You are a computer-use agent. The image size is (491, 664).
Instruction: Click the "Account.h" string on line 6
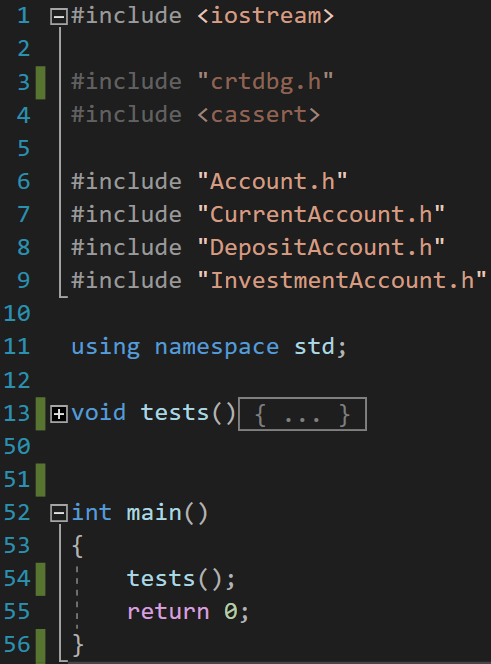tap(272, 181)
